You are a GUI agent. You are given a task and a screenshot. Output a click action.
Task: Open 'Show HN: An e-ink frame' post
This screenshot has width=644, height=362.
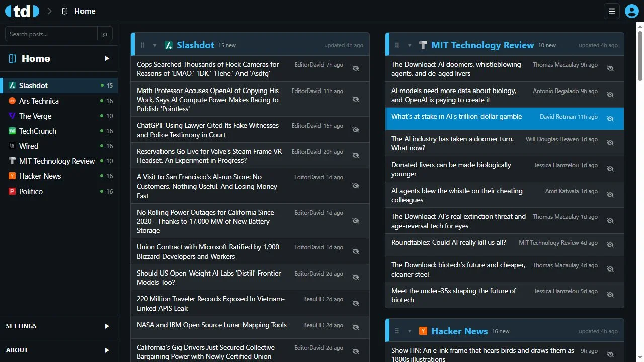tap(482, 355)
